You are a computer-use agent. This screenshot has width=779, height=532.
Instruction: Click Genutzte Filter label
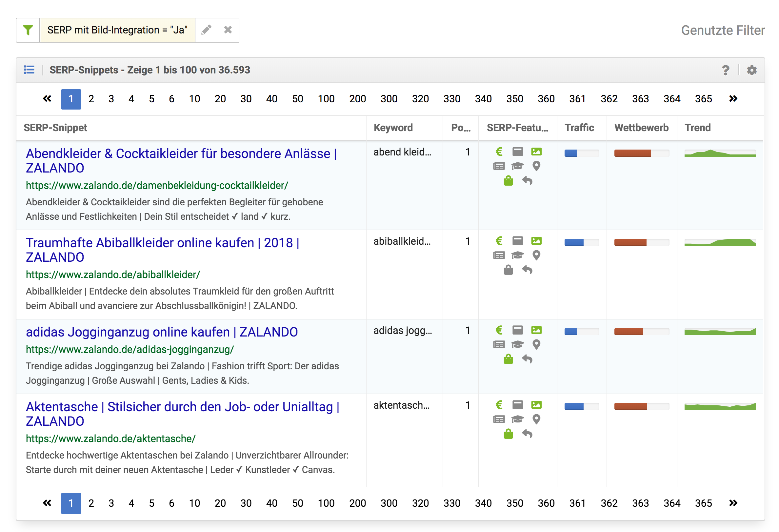pyautogui.click(x=723, y=30)
